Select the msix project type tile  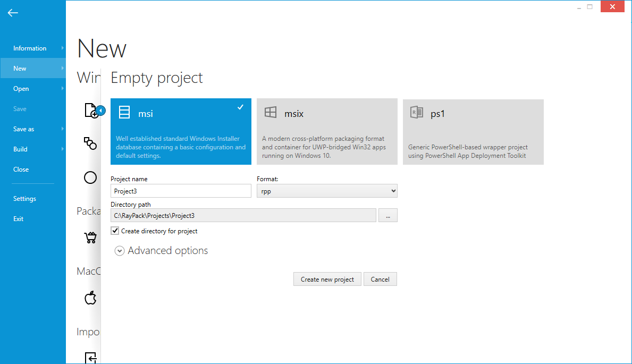[327, 131]
